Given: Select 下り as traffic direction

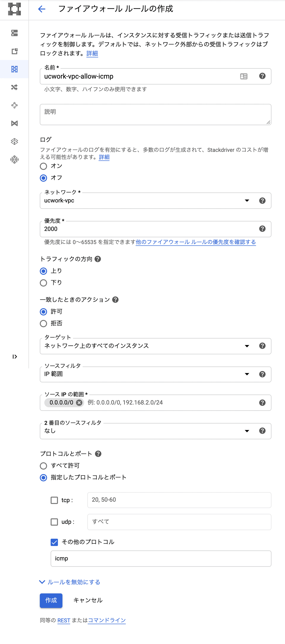Looking at the screenshot, I should point(43,283).
